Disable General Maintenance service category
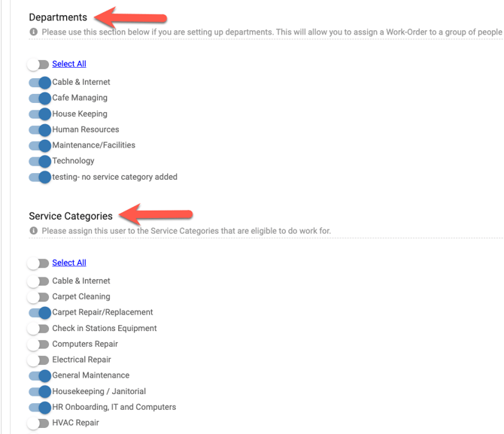 pyautogui.click(x=40, y=376)
